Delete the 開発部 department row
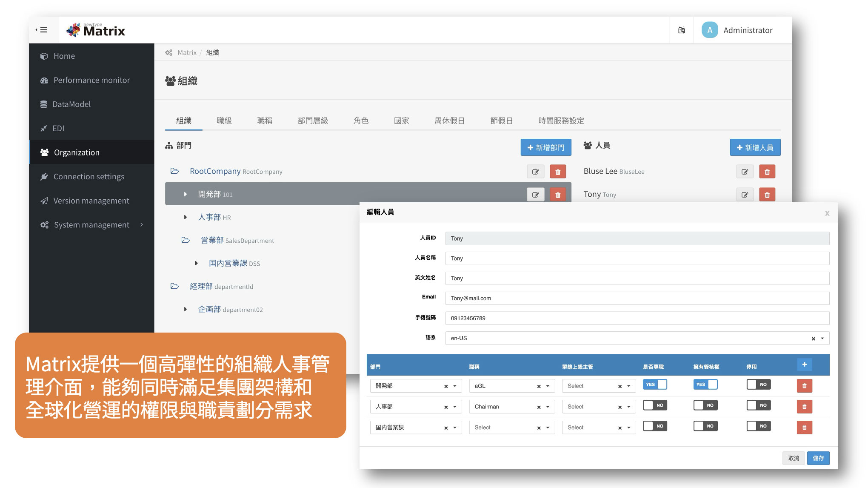 pos(557,195)
